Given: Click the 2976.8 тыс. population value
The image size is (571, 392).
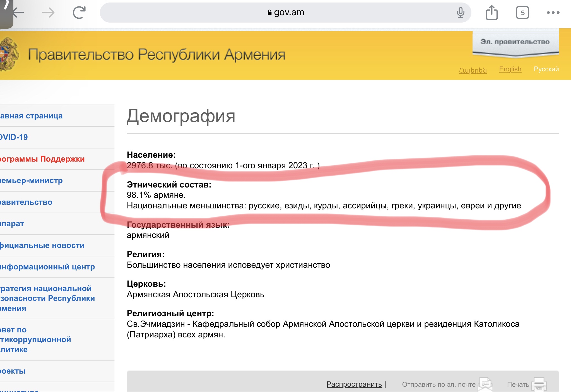Looking at the screenshot, I should pyautogui.click(x=150, y=165).
